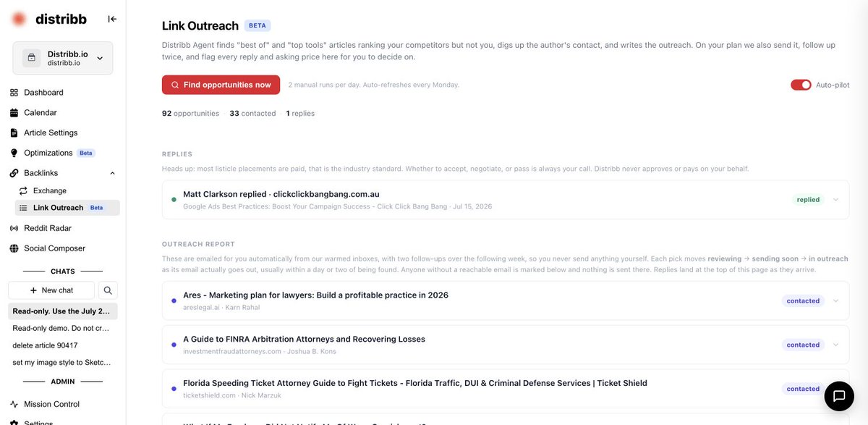
Task: Open the Distribb.io workspace dropdown
Action: tap(63, 58)
